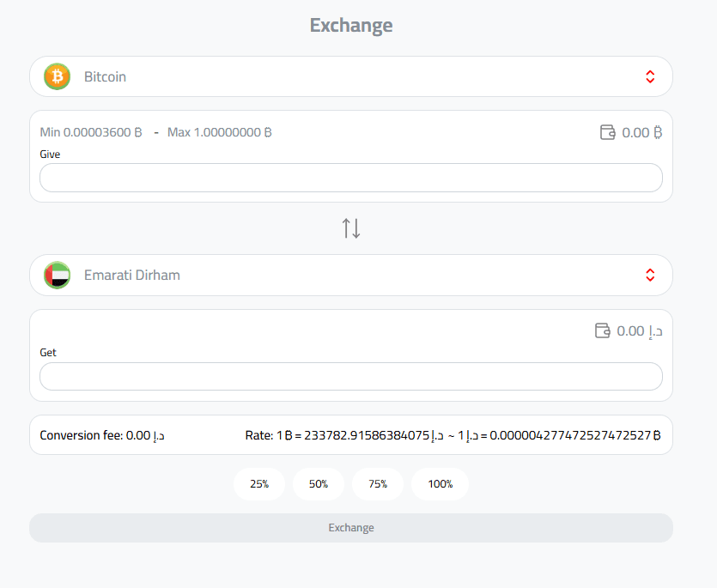Click the Give label
The width and height of the screenshot is (717, 588).
click(x=50, y=155)
